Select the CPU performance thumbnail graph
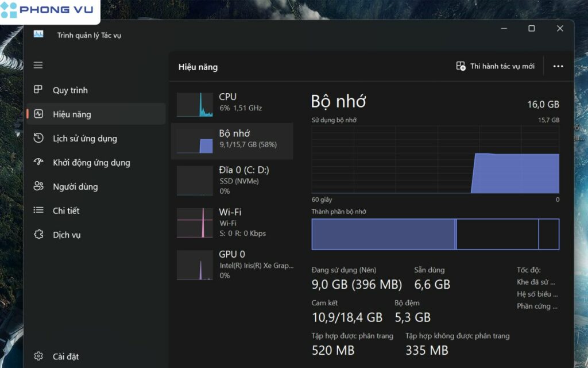588x368 pixels. (x=195, y=105)
